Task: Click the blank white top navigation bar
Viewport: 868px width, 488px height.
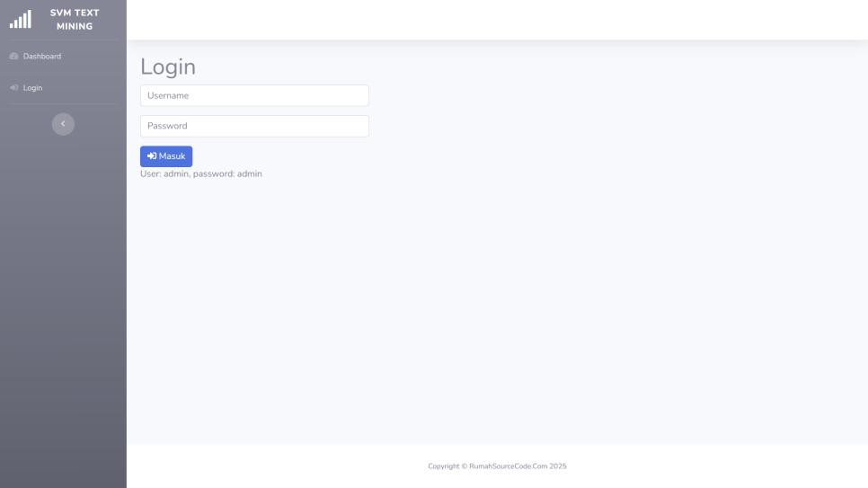Action: point(497,20)
